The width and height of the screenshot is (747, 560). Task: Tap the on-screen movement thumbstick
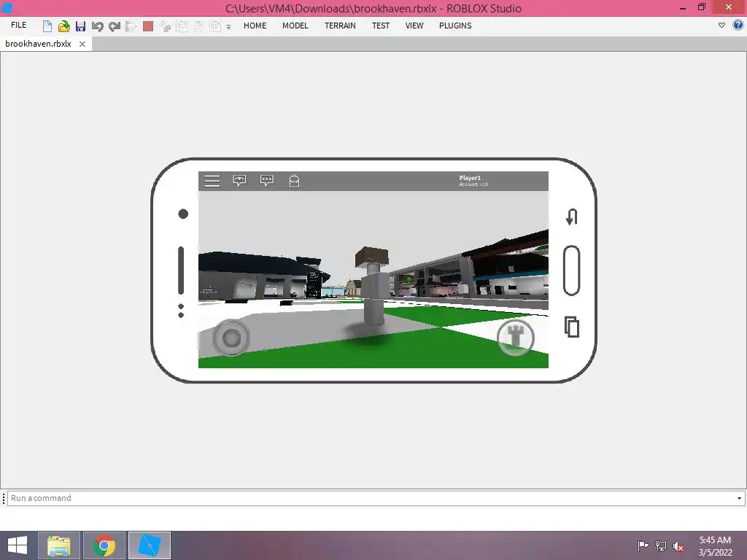(x=231, y=338)
